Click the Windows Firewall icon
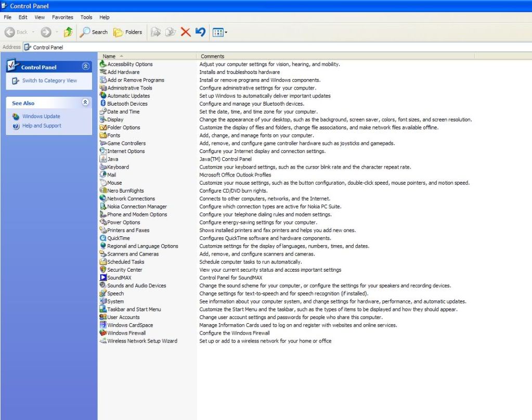 103,333
